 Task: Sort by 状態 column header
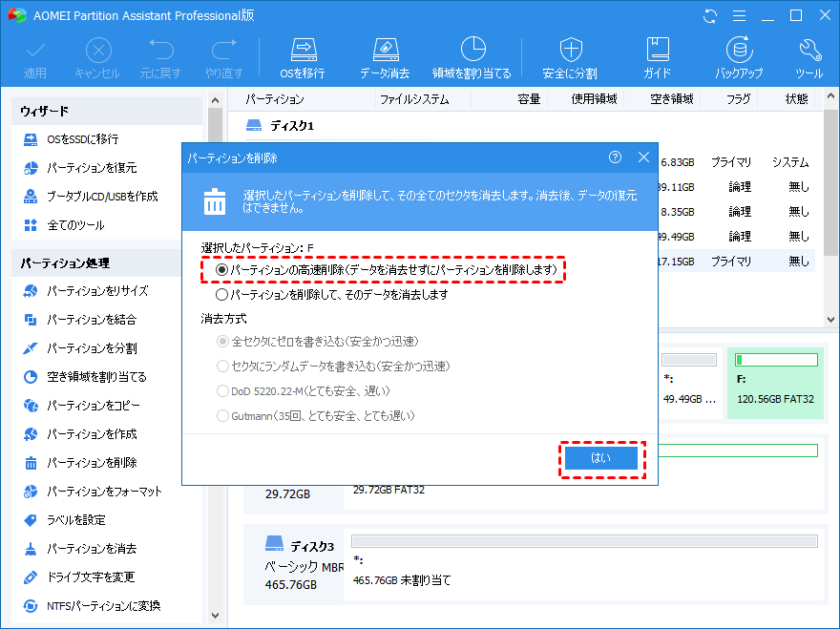[x=797, y=99]
